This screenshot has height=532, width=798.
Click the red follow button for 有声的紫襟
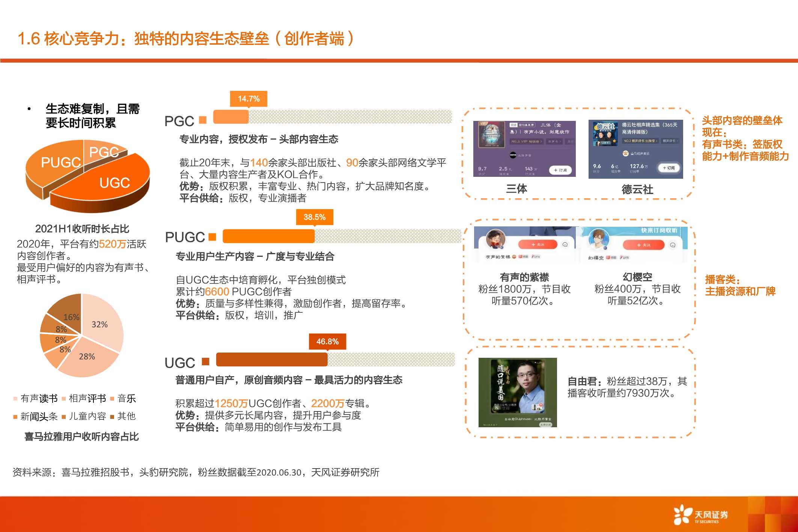[x=538, y=244]
